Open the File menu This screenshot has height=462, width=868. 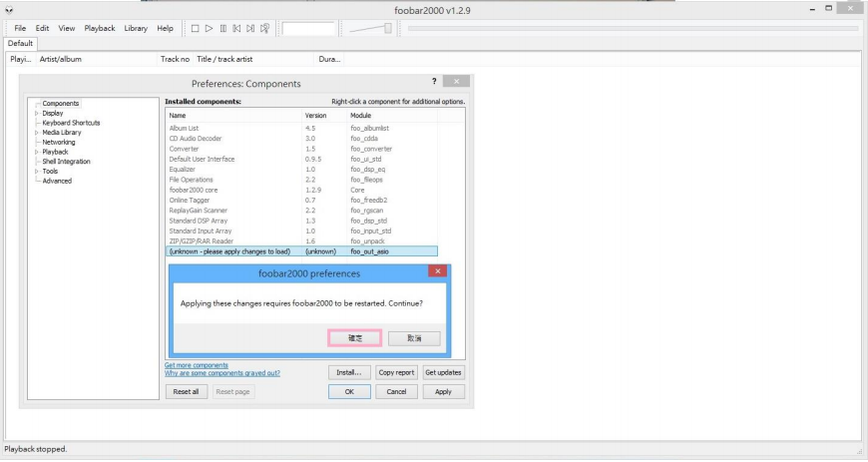[x=20, y=28]
